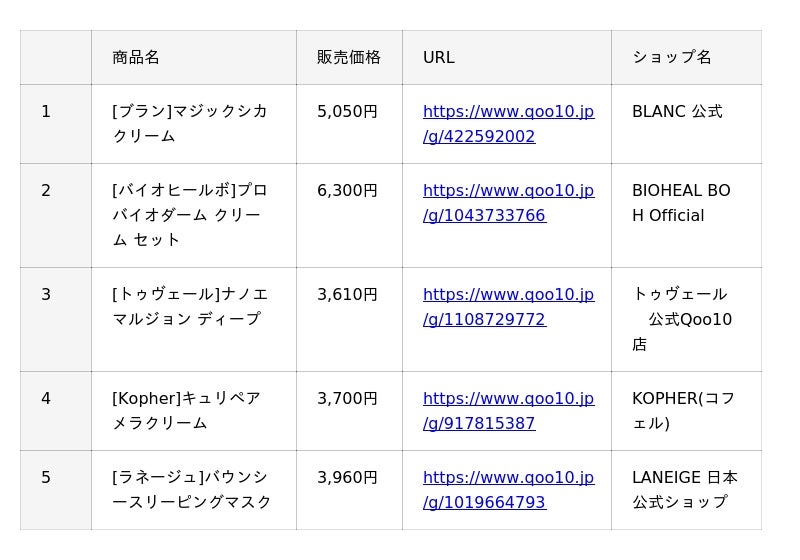Viewport: 800px width, 560px height.
Task: Open the qoo10 link ending in 422592002
Action: coord(508,124)
